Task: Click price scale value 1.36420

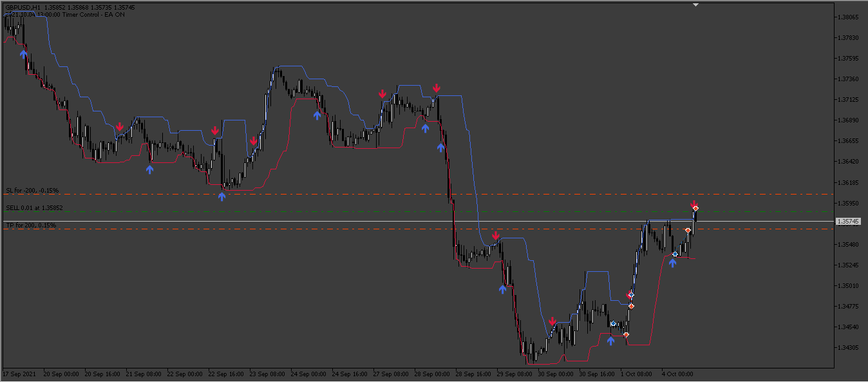Action: [x=847, y=162]
